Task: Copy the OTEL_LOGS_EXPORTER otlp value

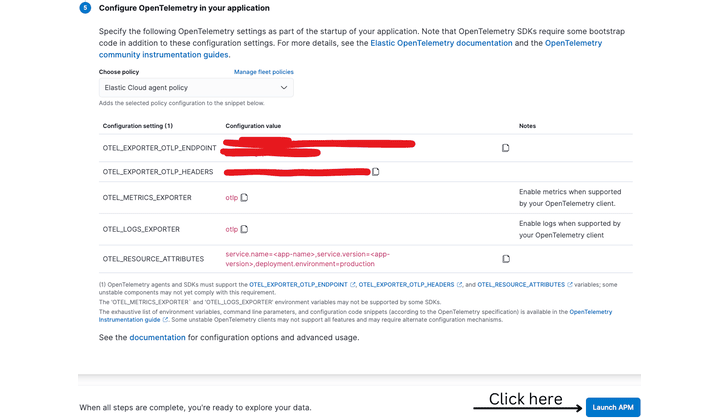Action: [x=244, y=229]
